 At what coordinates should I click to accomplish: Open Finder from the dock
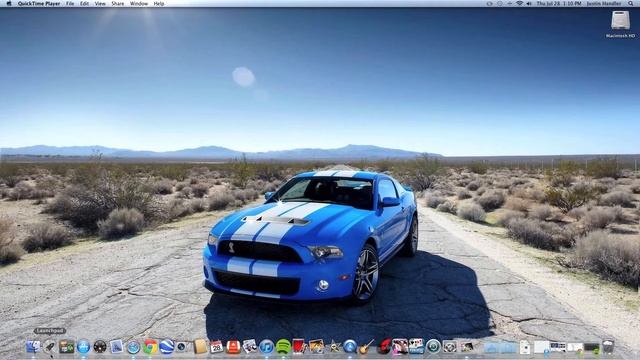point(33,347)
